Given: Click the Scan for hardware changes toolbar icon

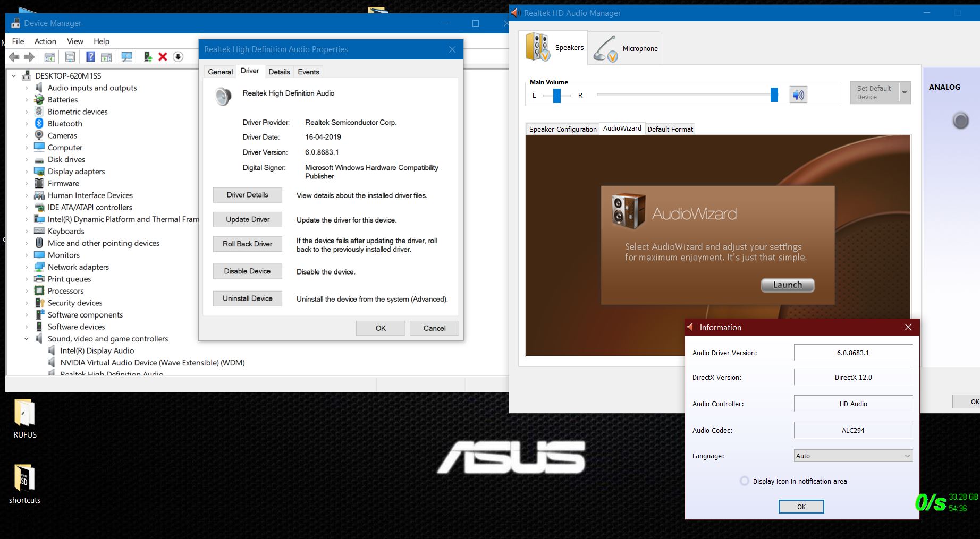Looking at the screenshot, I should (127, 57).
